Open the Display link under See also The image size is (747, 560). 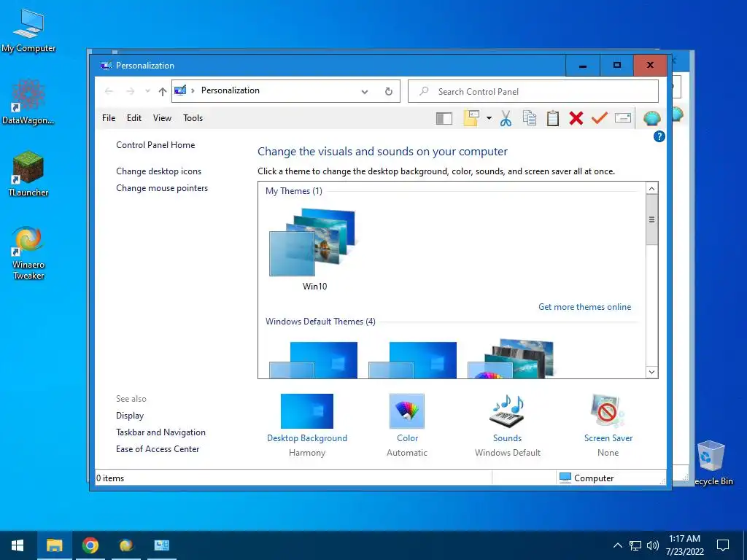coord(130,416)
